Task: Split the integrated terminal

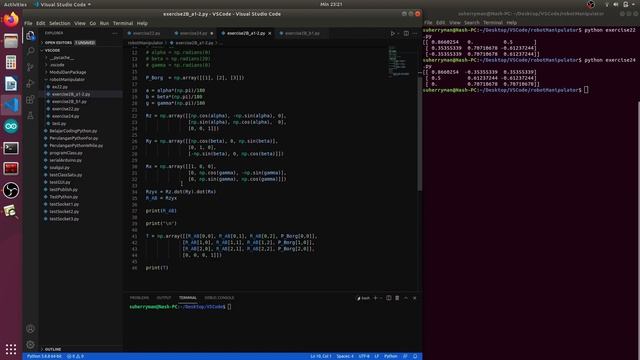Action: coord(389,298)
